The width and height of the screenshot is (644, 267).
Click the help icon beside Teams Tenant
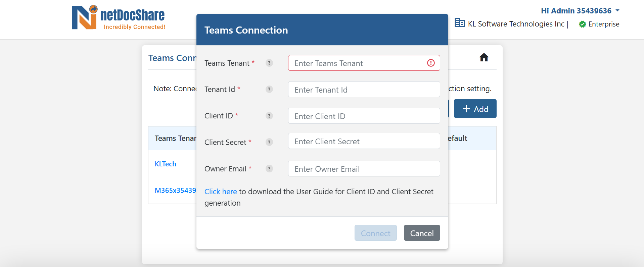pyautogui.click(x=269, y=63)
